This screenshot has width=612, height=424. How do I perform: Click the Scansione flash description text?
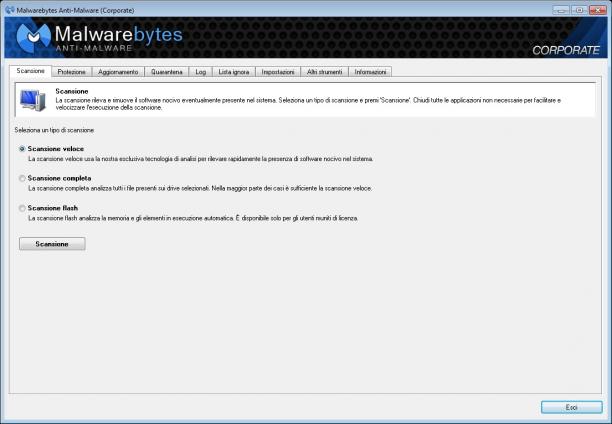click(193, 218)
